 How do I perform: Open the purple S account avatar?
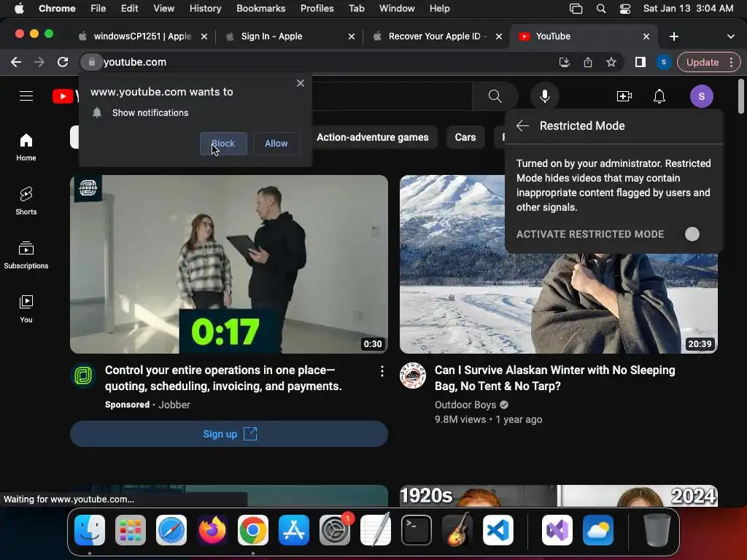(702, 96)
